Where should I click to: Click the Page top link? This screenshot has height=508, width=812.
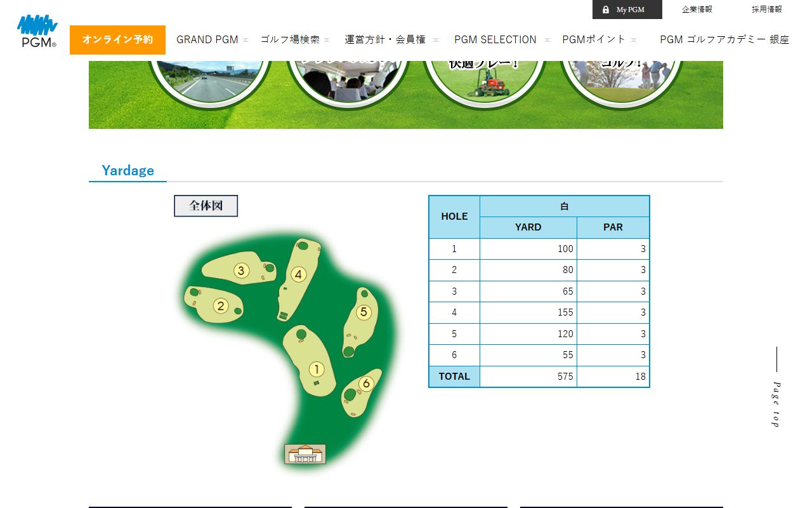(776, 387)
